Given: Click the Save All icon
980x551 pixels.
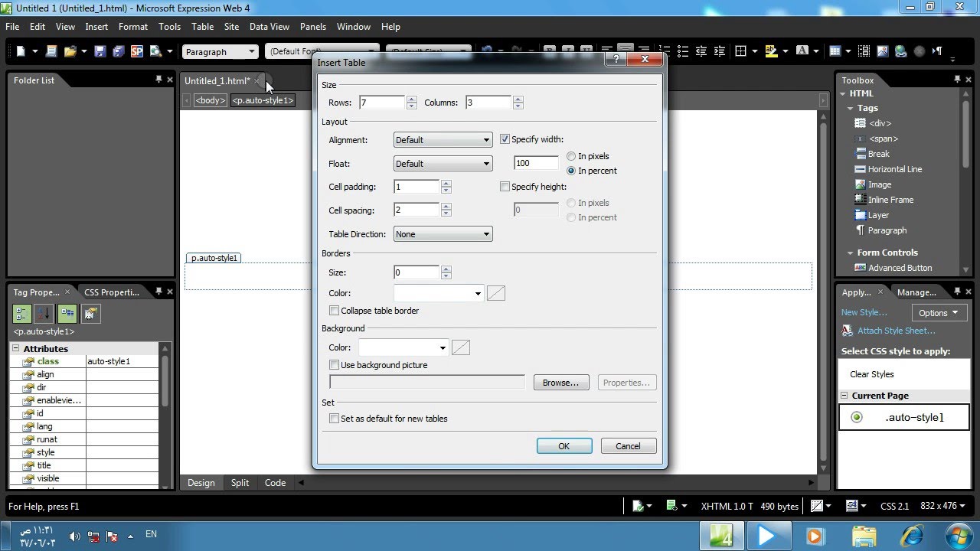Looking at the screenshot, I should (x=118, y=51).
